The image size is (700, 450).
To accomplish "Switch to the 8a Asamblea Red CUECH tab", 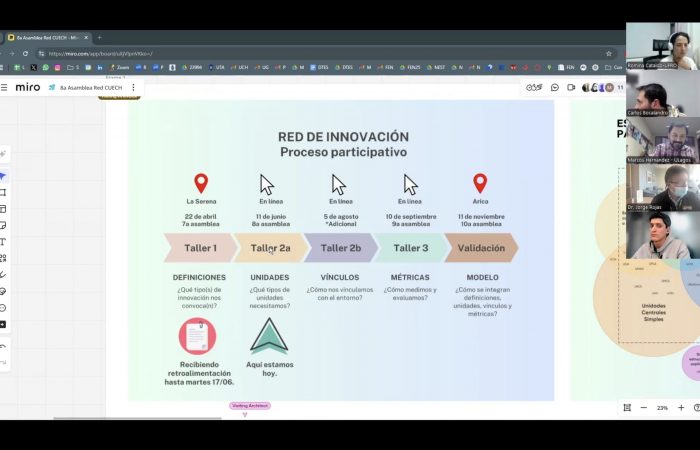I will coord(45,37).
